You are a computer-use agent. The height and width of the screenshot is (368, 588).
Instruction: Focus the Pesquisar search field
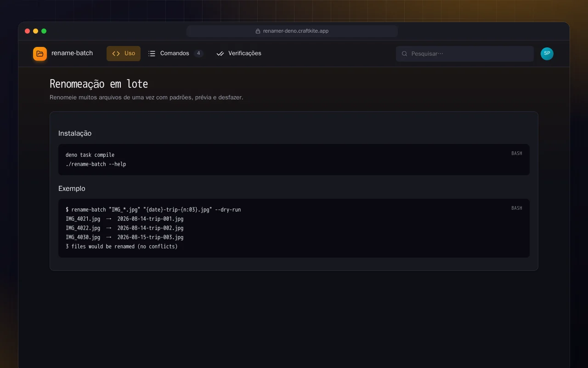tap(465, 54)
